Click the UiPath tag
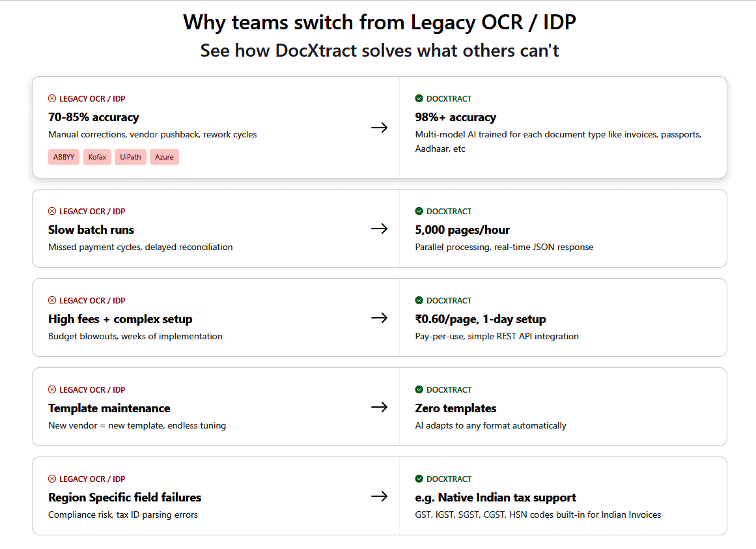Screen dimensions: 756x549 pos(130,157)
